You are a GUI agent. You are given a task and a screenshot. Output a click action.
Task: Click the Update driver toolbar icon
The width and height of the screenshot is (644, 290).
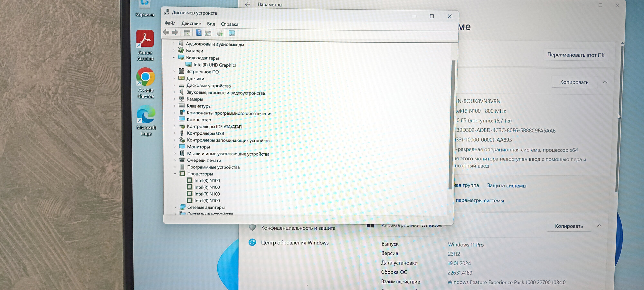tap(220, 33)
